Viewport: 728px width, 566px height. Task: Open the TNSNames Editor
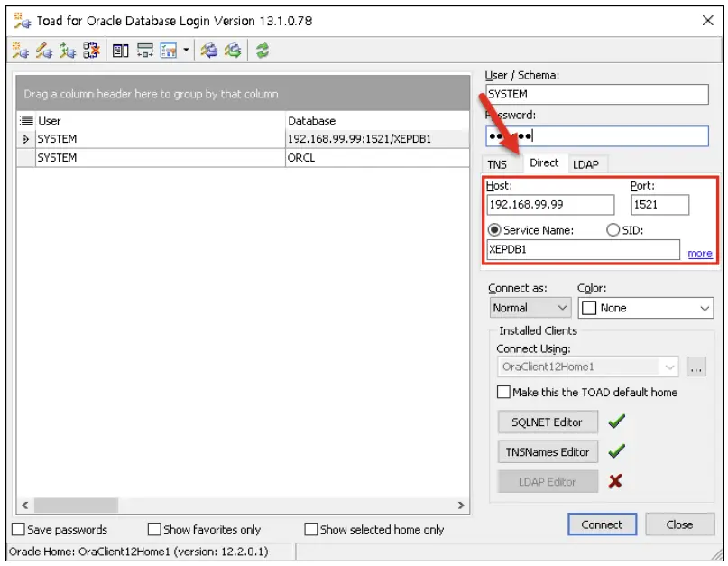click(x=548, y=451)
